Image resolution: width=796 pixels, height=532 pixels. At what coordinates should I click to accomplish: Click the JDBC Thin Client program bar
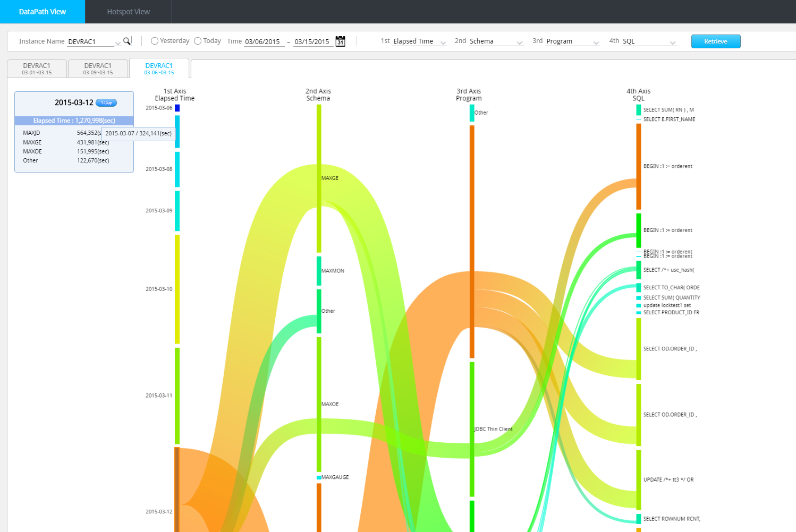click(x=472, y=429)
